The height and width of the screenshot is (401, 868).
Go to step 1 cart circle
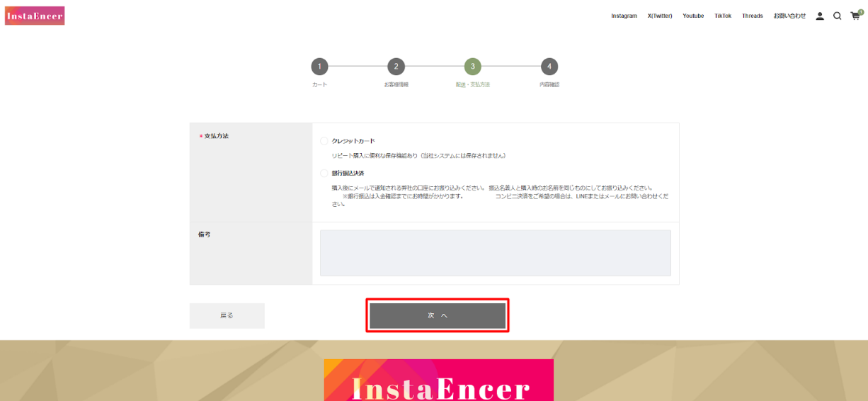coord(319,67)
